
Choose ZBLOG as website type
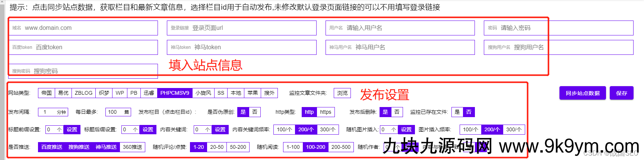pyautogui.click(x=83, y=93)
